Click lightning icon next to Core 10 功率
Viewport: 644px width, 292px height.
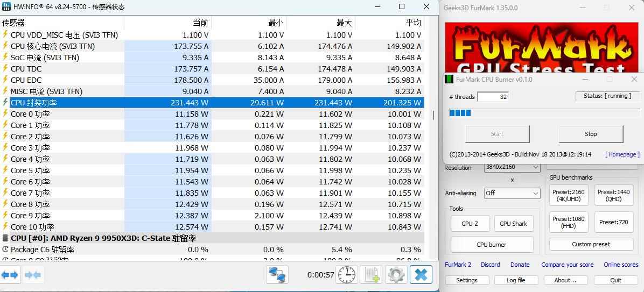click(x=5, y=227)
